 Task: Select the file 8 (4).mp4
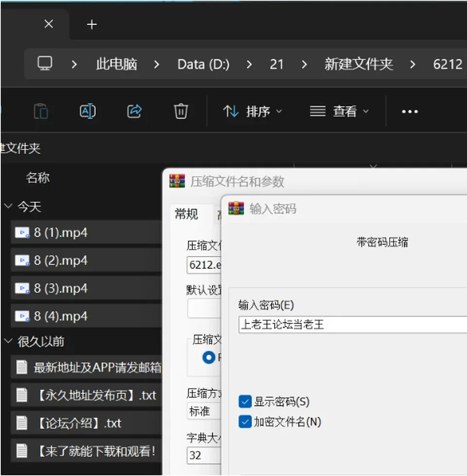[86, 317]
